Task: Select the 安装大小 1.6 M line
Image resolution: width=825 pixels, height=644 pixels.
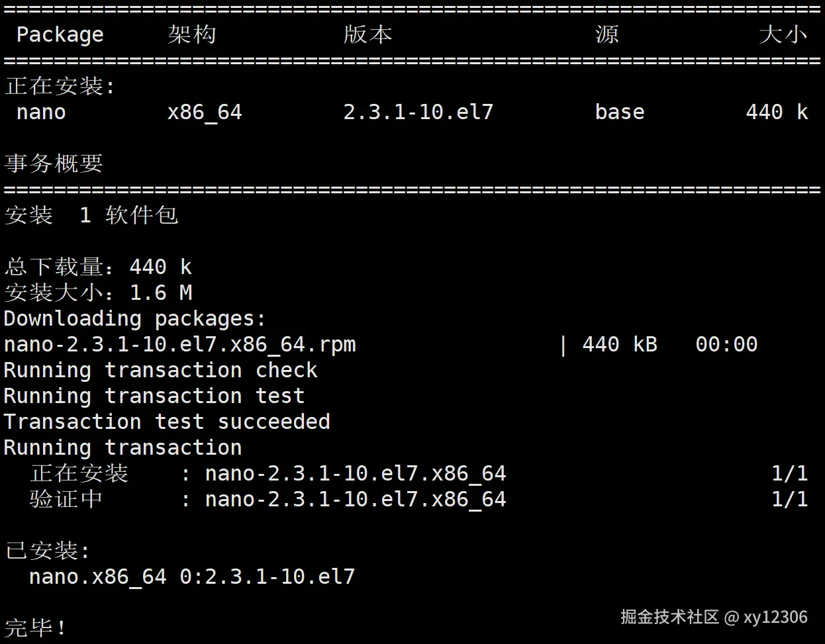Action: [x=98, y=293]
